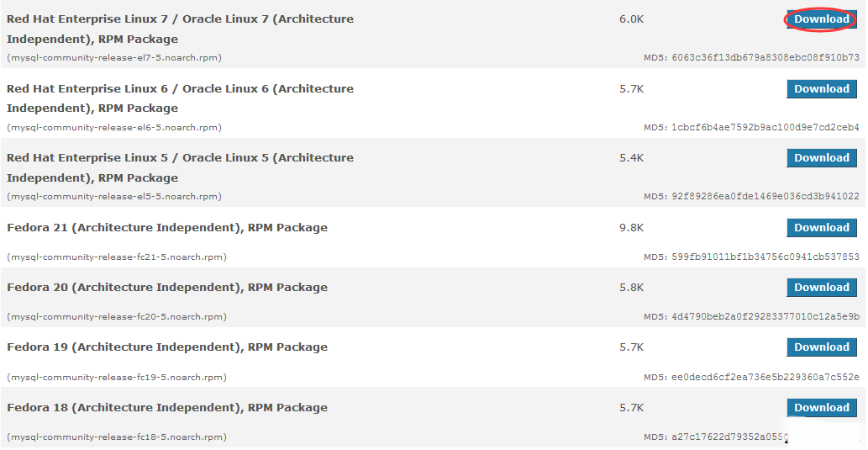Click the 9.8K file size for Fedora 21
The image size is (868, 450).
click(x=631, y=228)
